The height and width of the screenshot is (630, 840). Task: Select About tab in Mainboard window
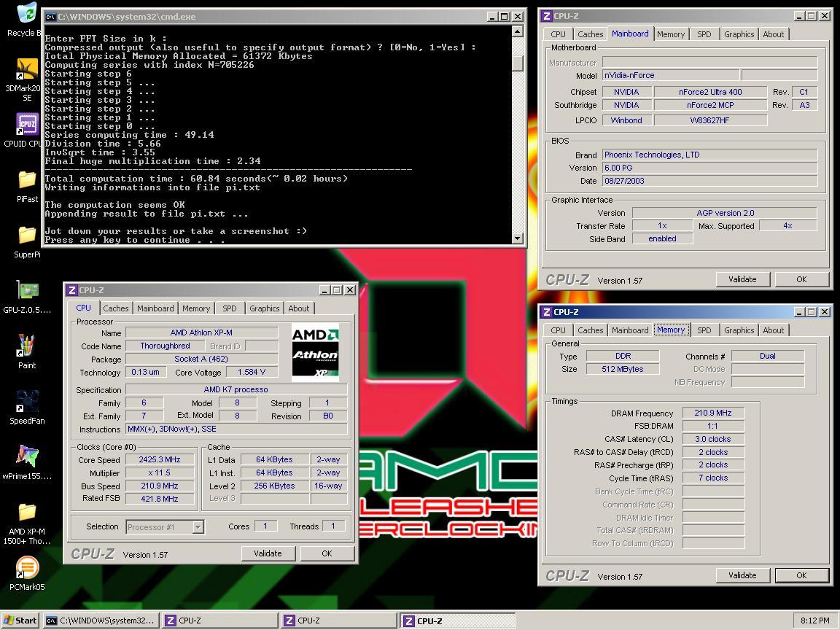point(774,34)
